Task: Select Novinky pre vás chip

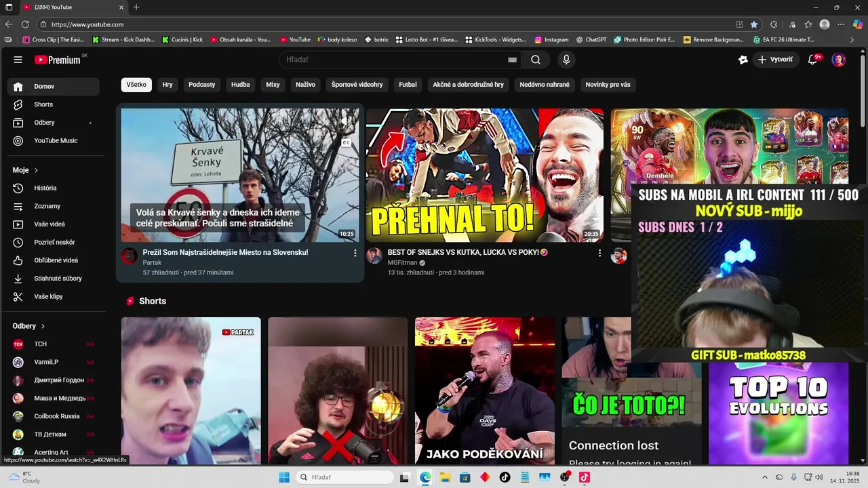Action: click(x=608, y=85)
